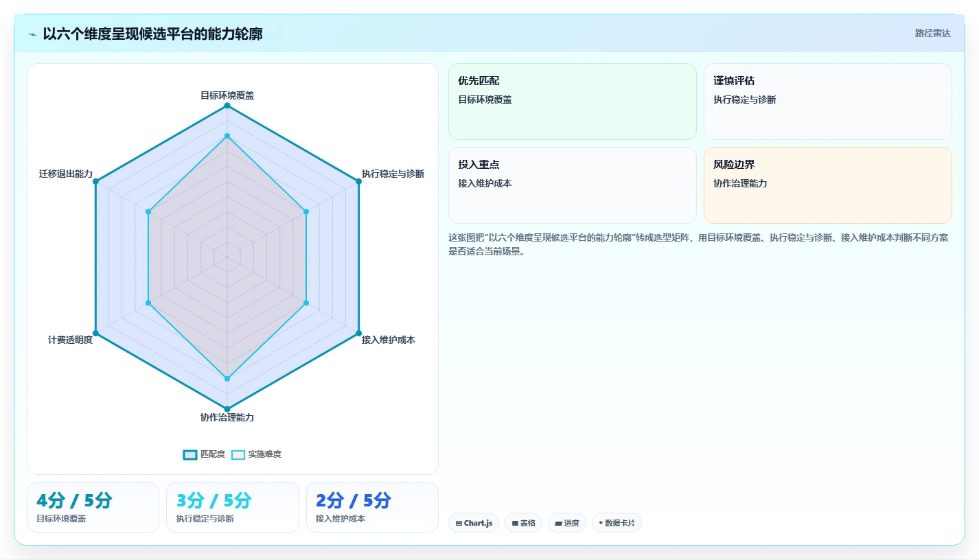This screenshot has height=560, width=979.
Task: Click the outer 匹配度 point on 迁移退出能力 axis
Action: coord(96,181)
